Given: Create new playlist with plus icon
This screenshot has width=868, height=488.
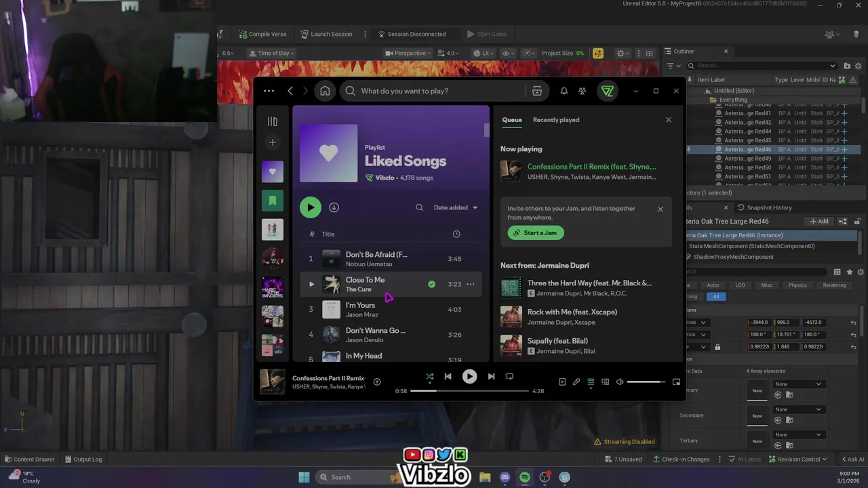Looking at the screenshot, I should [x=273, y=142].
